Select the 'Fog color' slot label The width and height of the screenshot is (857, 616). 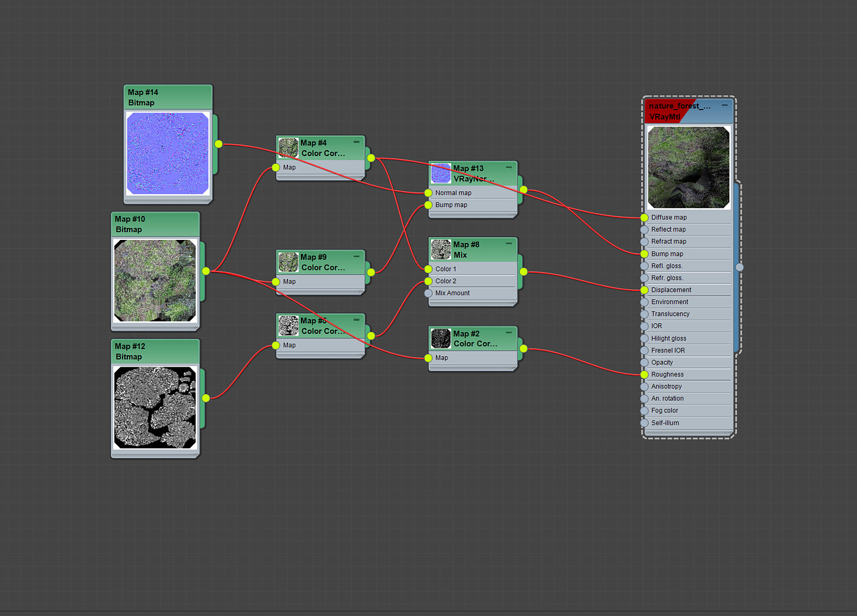tap(664, 411)
